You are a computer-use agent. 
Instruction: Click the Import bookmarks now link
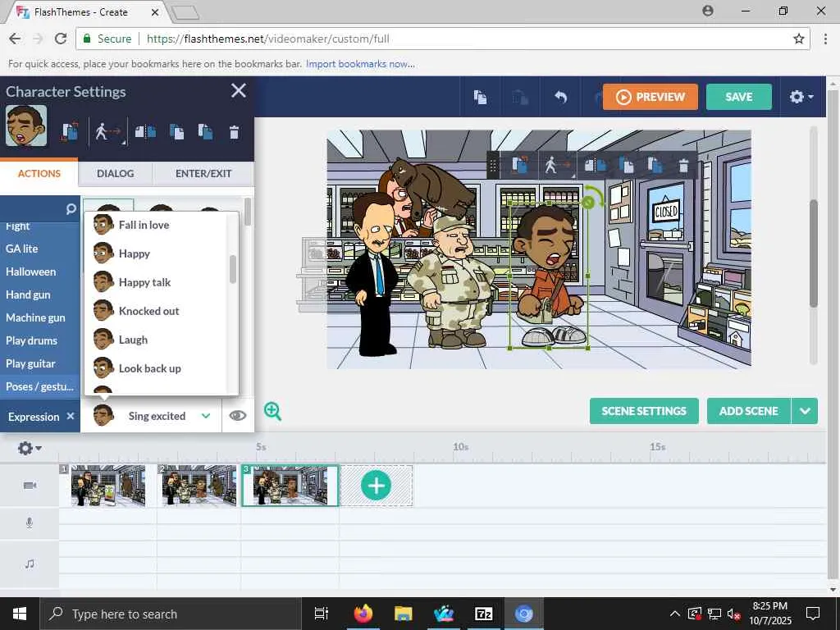pos(360,64)
